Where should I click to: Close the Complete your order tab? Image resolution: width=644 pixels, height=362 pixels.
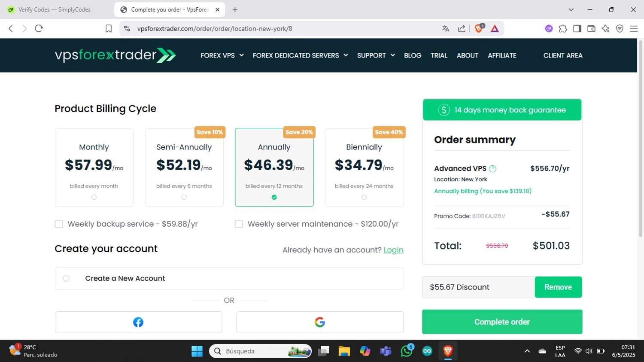[217, 9]
